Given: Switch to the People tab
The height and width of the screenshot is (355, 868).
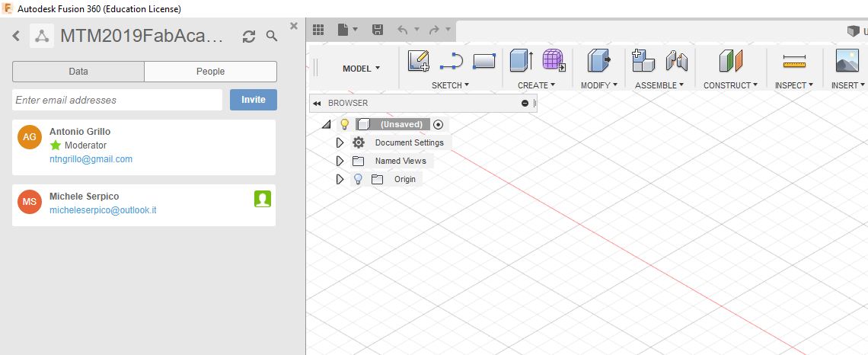Looking at the screenshot, I should coord(210,72).
